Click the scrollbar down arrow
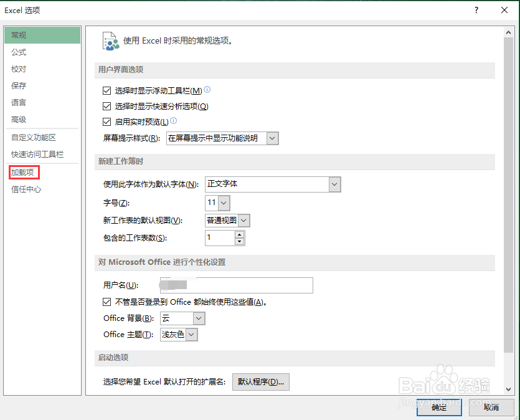This screenshot has width=520, height=420. point(508,389)
